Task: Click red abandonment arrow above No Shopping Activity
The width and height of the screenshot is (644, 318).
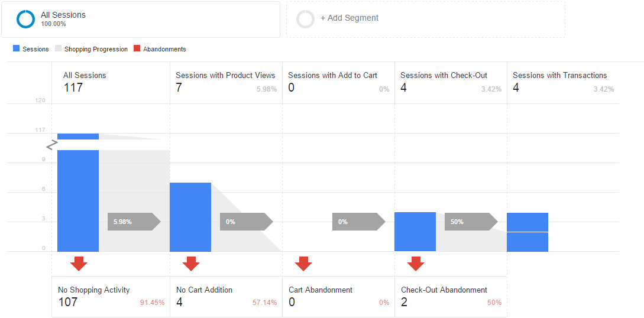Action: (x=79, y=264)
